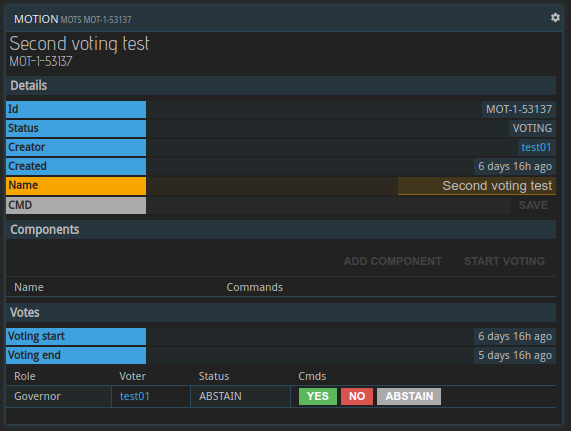Open test01 voter link in Votes table
The width and height of the screenshot is (571, 431).
pos(135,396)
